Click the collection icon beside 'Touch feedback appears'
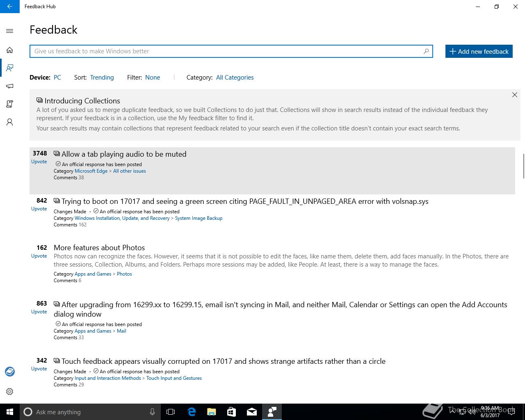Viewport: 525px width, 420px height. click(57, 361)
